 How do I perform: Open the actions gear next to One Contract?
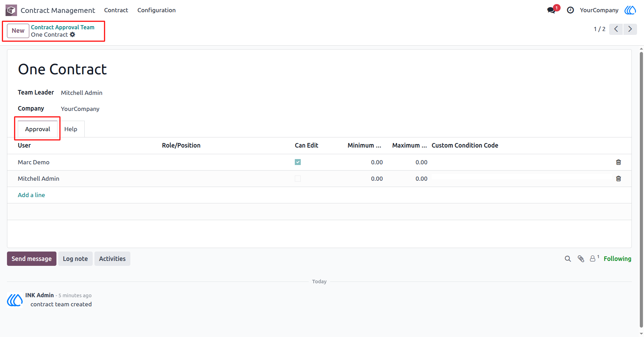72,35
